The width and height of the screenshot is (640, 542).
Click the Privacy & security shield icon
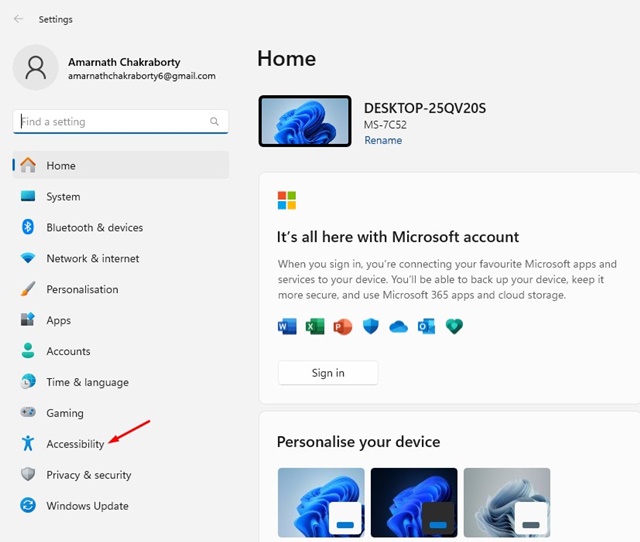(x=28, y=474)
